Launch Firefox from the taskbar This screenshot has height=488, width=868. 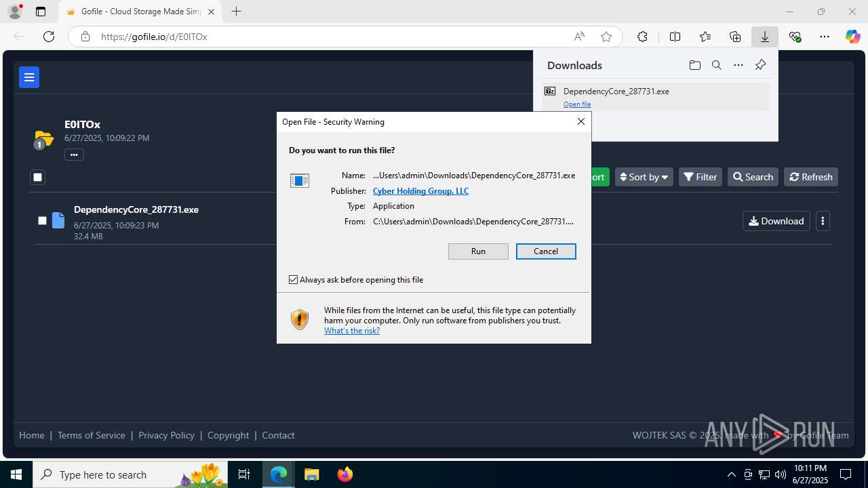tap(345, 474)
